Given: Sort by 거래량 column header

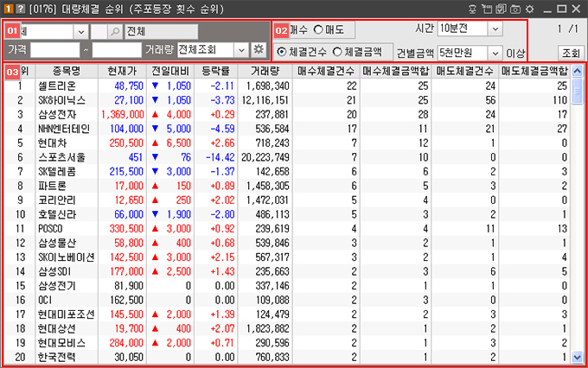Looking at the screenshot, I should (265, 71).
